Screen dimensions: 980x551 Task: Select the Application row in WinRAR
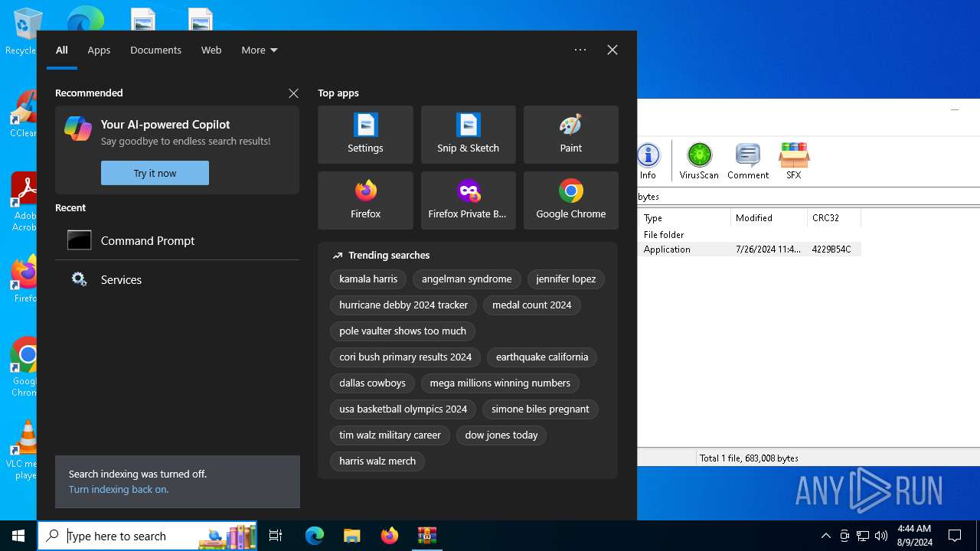point(750,249)
